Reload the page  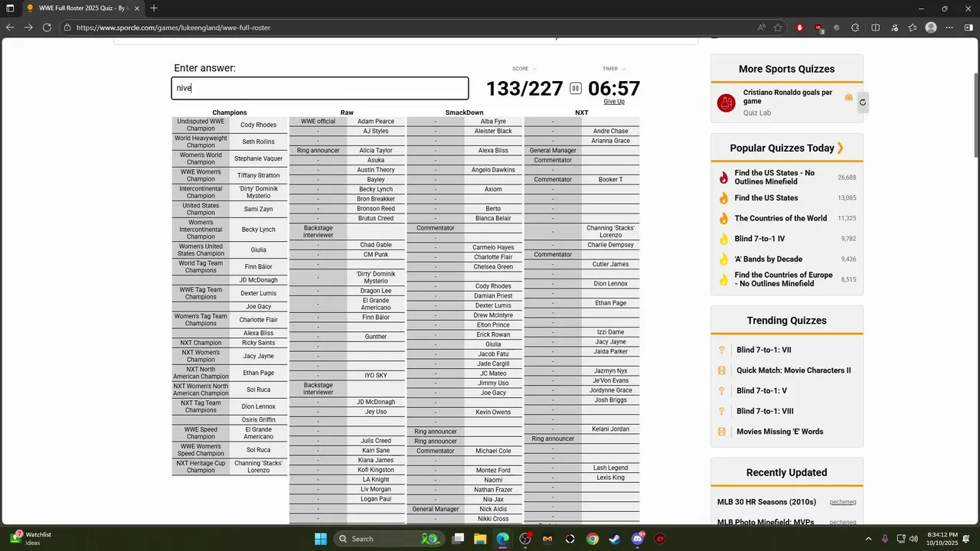pyautogui.click(x=47, y=28)
